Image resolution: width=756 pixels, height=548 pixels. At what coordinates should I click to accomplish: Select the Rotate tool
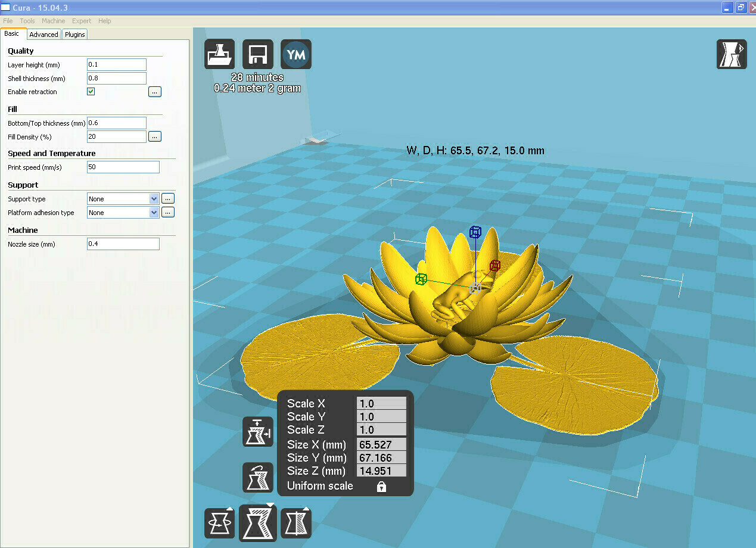[219, 522]
